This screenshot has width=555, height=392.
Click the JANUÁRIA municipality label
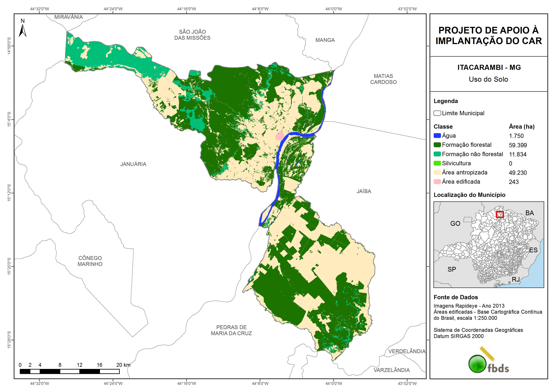click(133, 164)
